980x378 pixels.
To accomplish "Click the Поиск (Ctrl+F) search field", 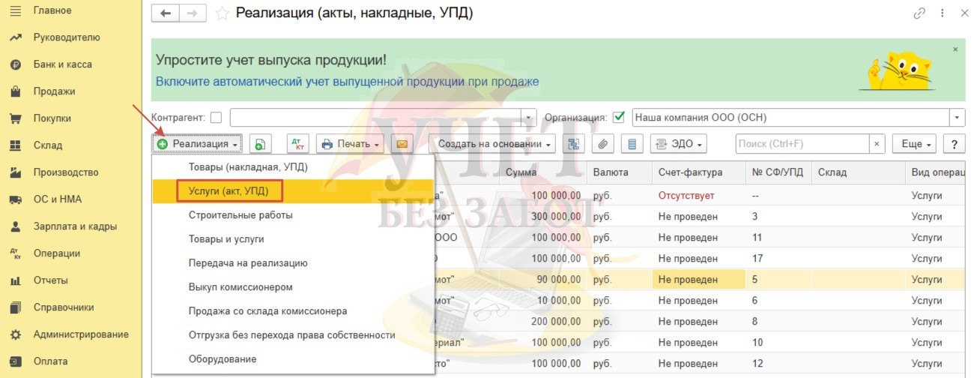I will tap(801, 144).
